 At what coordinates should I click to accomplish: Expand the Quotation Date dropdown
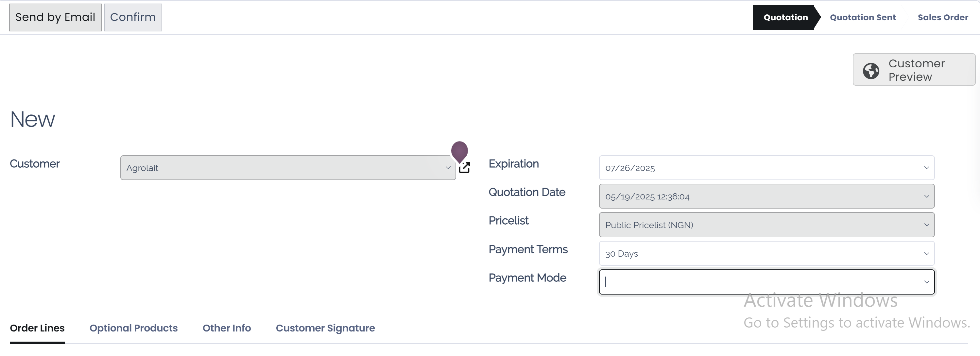click(x=926, y=196)
